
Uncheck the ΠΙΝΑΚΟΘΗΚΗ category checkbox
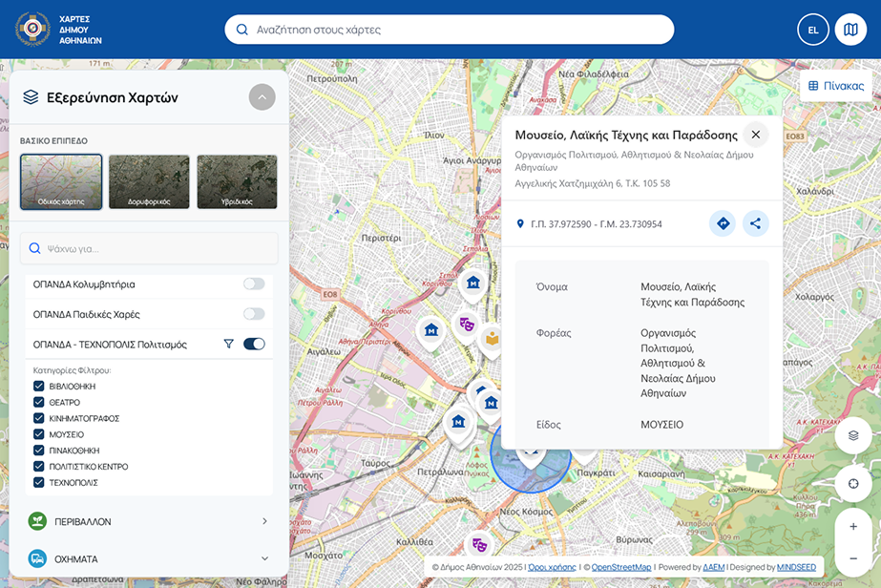39,451
